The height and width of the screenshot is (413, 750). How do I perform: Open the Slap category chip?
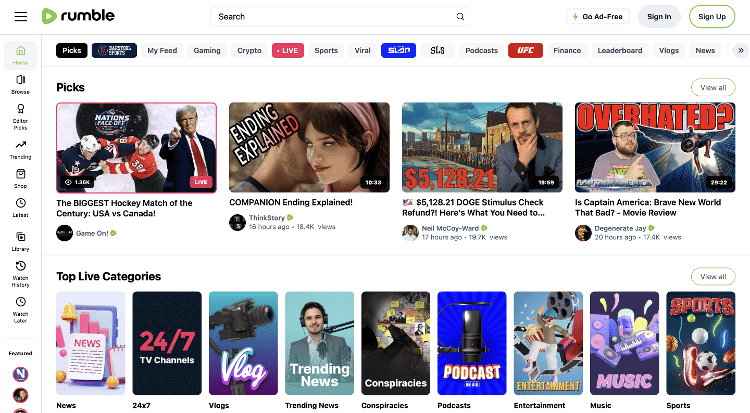(398, 50)
